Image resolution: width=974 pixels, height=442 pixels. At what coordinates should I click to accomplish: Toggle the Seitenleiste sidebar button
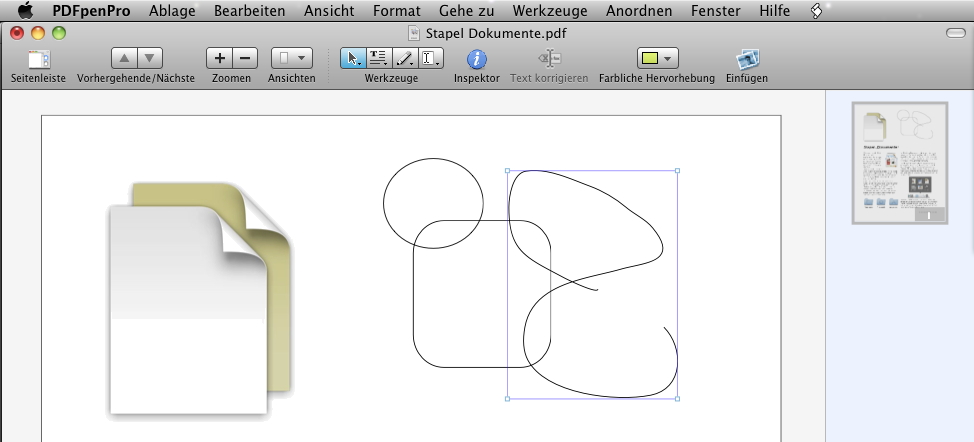coord(39,59)
